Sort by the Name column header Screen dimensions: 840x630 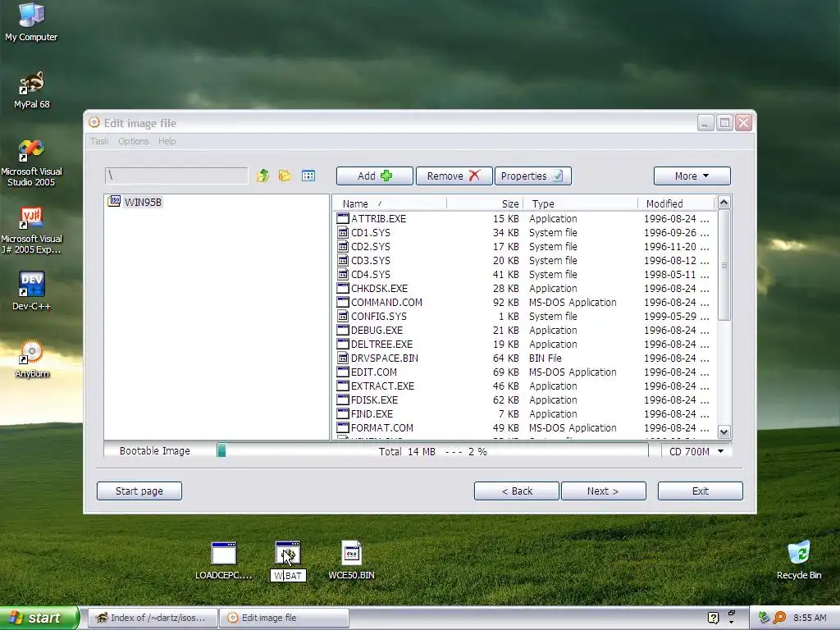[389, 203]
